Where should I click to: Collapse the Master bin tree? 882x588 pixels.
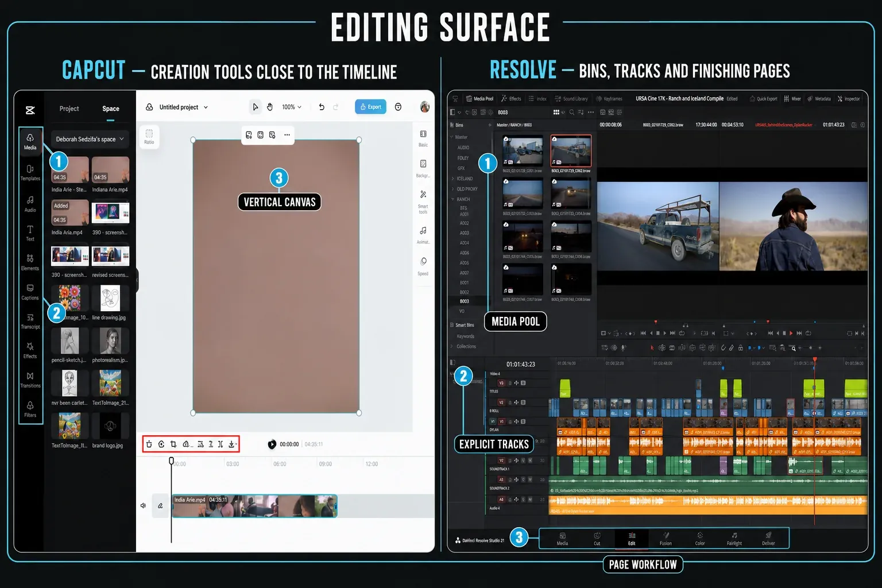point(452,137)
